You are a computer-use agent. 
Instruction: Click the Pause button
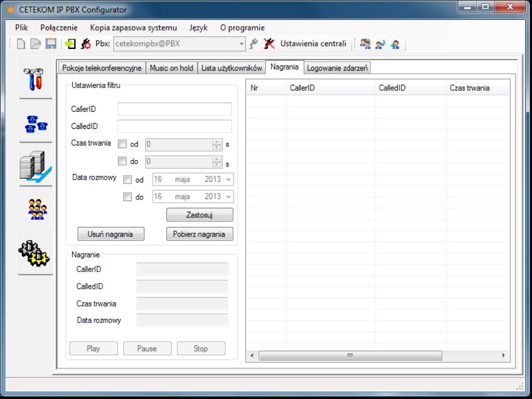(x=147, y=348)
